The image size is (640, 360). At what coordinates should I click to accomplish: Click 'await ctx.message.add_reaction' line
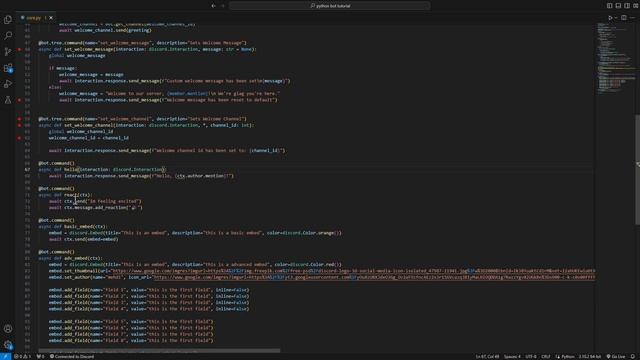click(96, 208)
